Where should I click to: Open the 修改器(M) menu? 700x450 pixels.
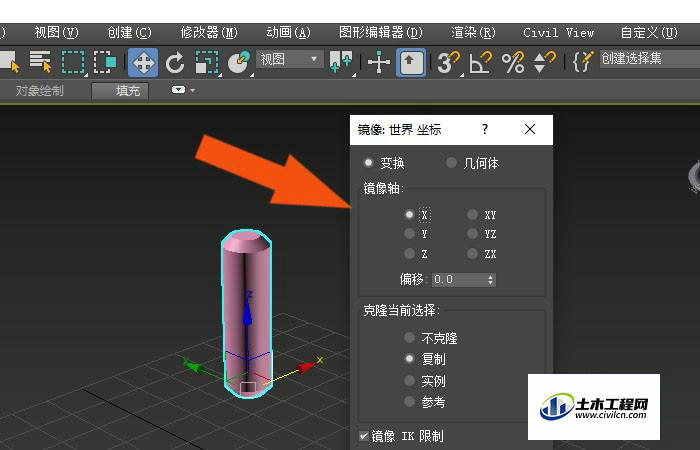click(209, 33)
